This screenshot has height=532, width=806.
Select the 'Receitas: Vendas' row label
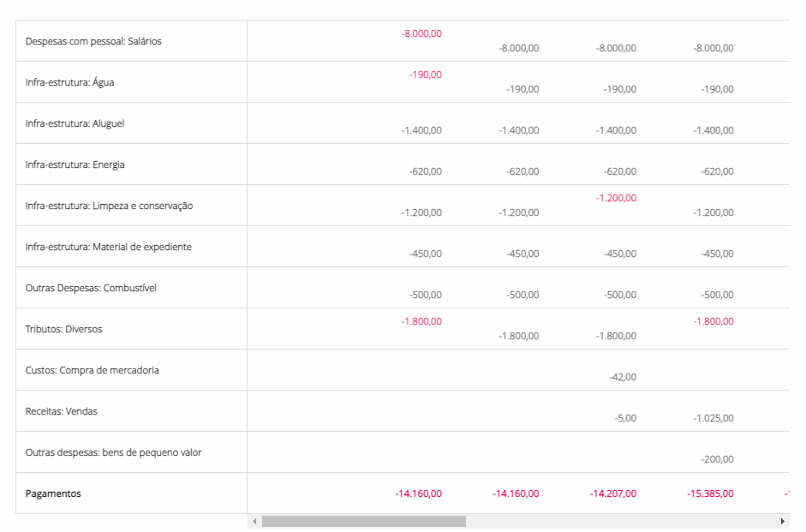point(61,411)
